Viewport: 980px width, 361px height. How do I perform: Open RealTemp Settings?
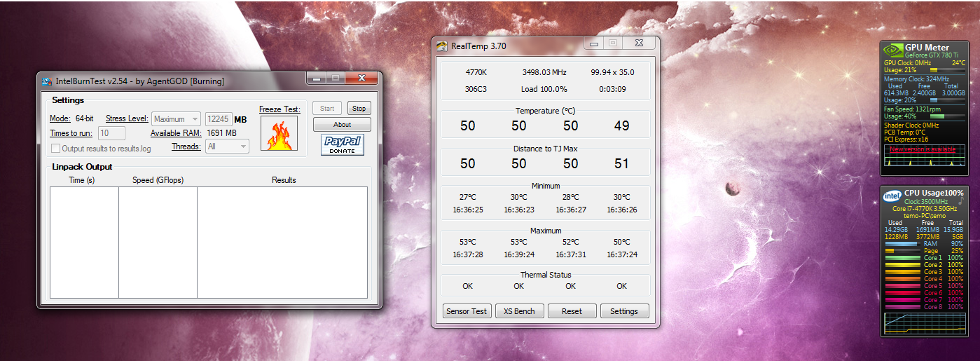(623, 311)
